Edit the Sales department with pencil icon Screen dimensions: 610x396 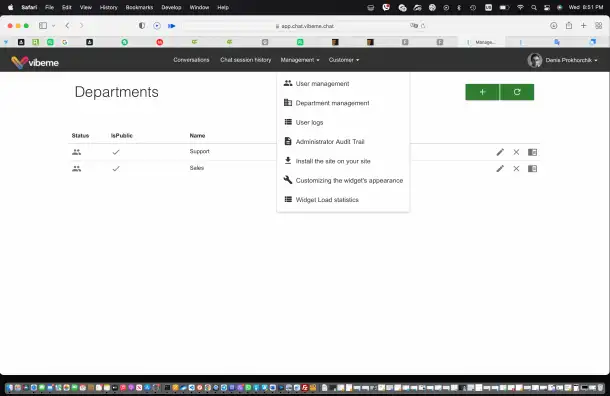pyautogui.click(x=500, y=168)
